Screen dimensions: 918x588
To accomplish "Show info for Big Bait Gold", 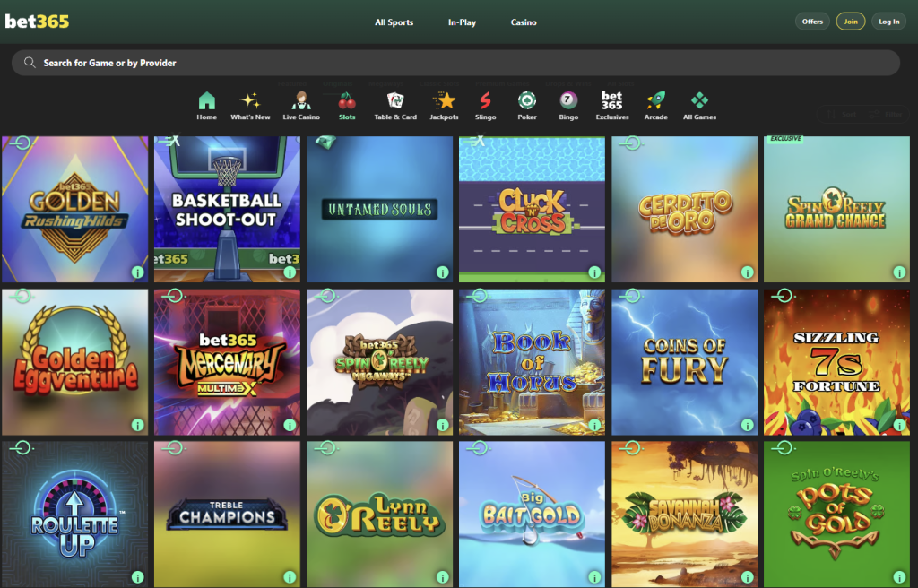I will pyautogui.click(x=595, y=577).
